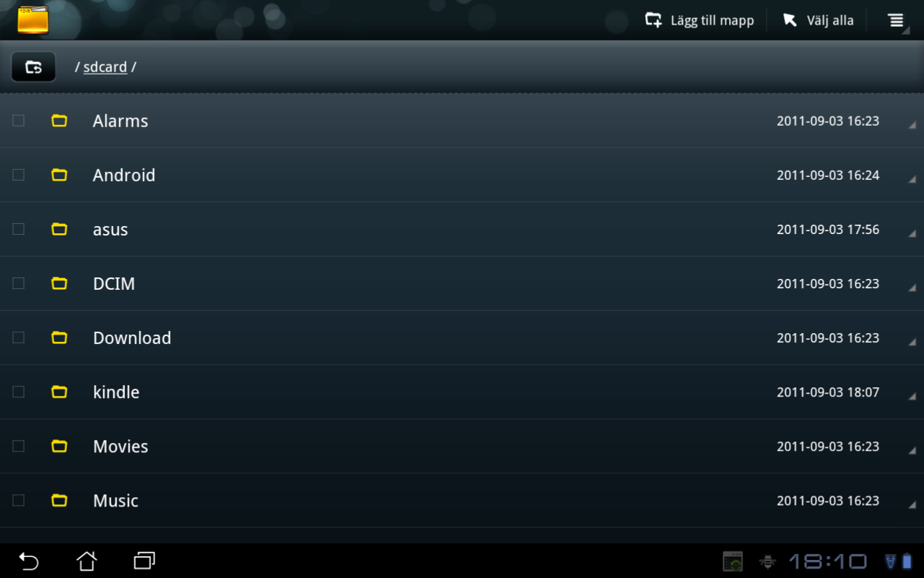Select the Music folder checkbox

pos(19,500)
